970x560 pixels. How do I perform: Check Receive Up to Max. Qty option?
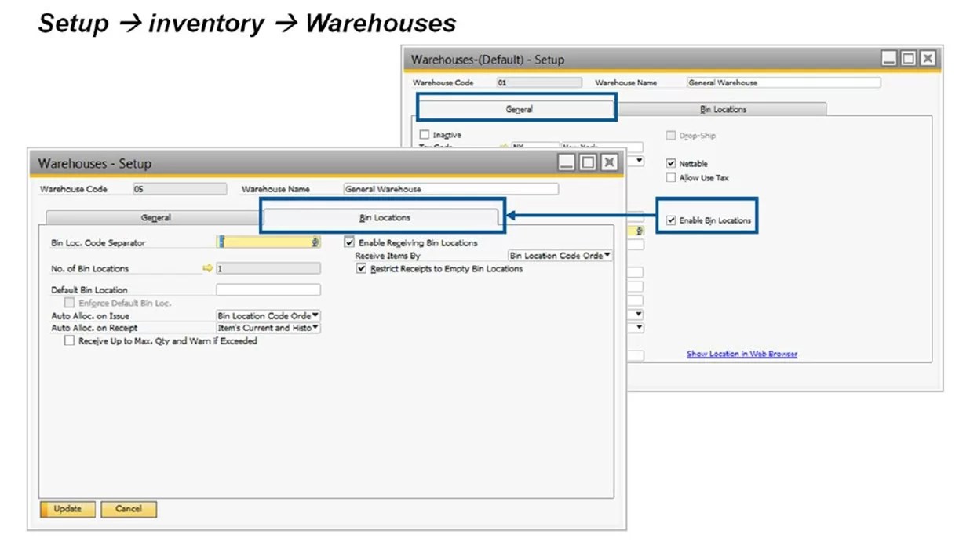70,341
